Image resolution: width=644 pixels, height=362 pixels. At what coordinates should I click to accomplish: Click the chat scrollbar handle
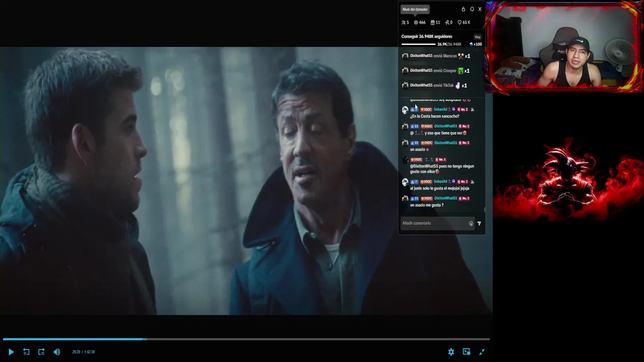point(485,210)
